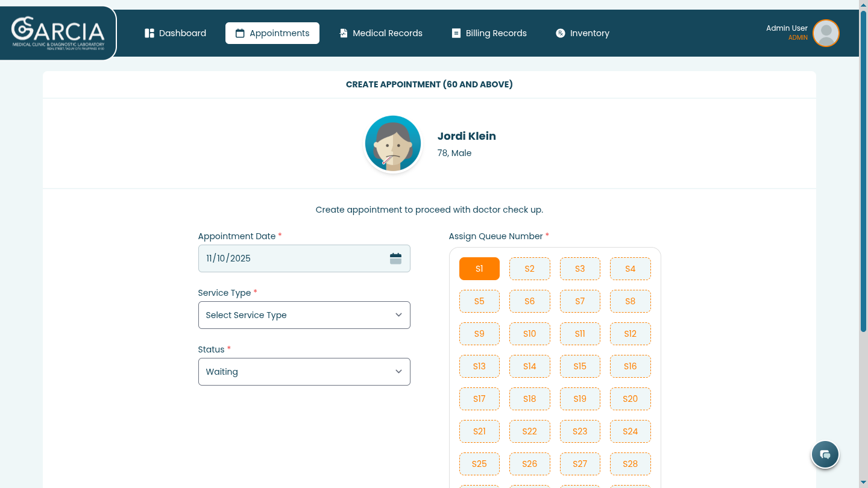Open the date picker calendar icon
This screenshot has width=868, height=488.
pyautogui.click(x=395, y=258)
